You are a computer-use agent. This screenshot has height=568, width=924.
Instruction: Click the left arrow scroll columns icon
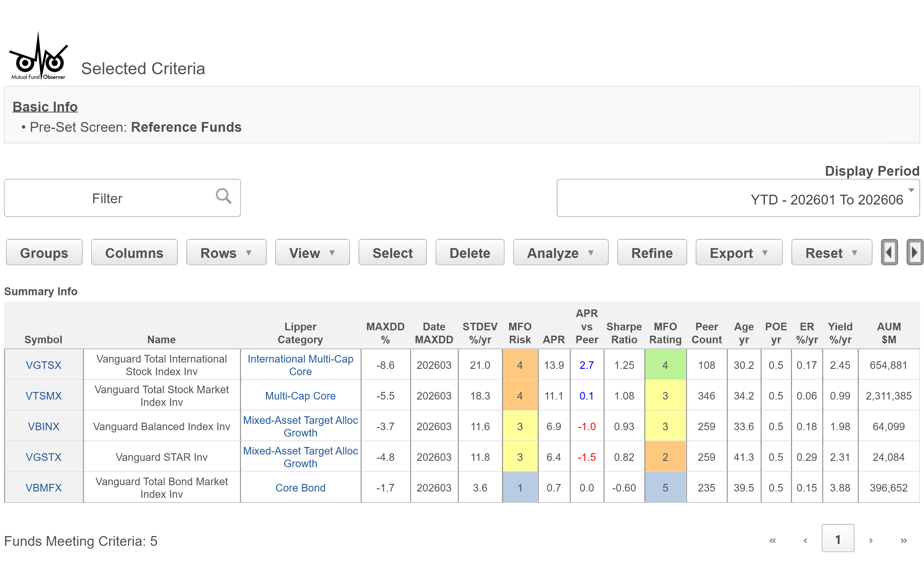click(x=888, y=252)
